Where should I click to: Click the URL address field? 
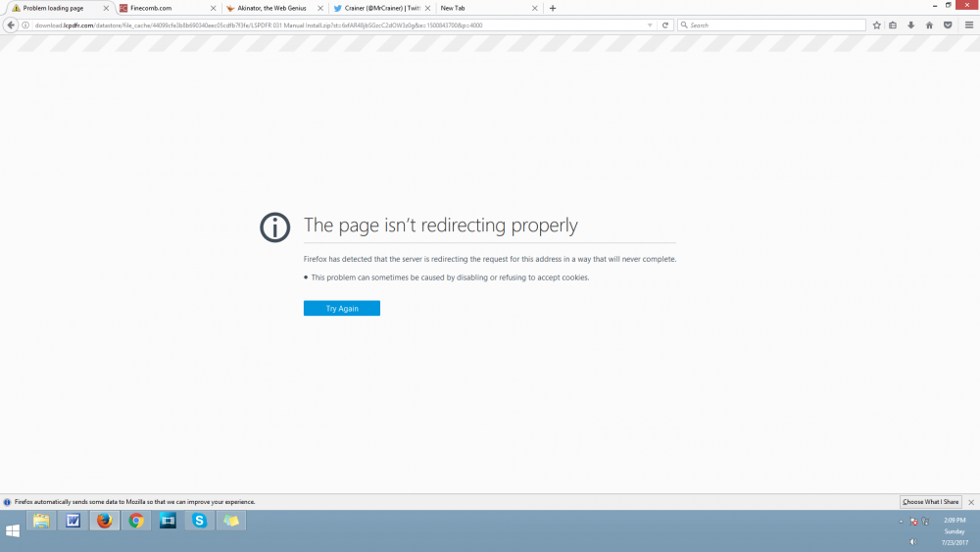click(x=337, y=25)
